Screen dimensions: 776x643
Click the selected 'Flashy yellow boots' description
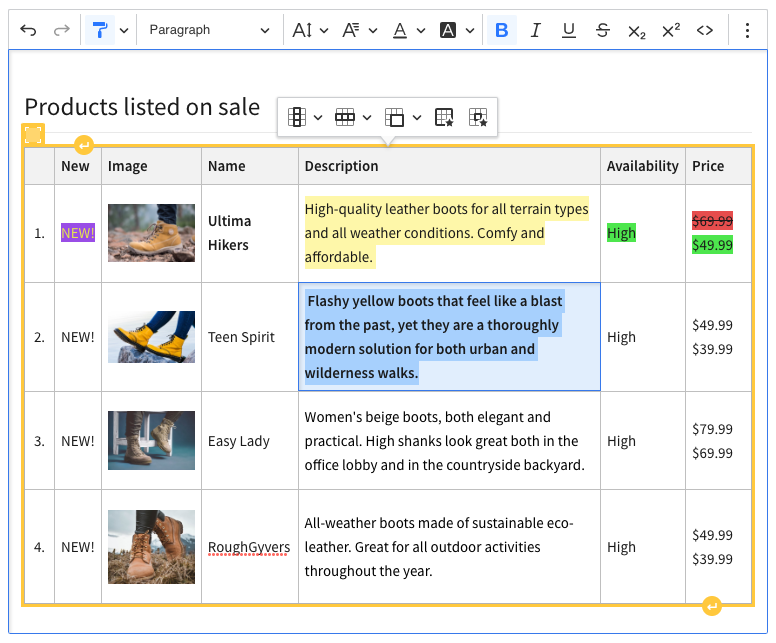[434, 337]
